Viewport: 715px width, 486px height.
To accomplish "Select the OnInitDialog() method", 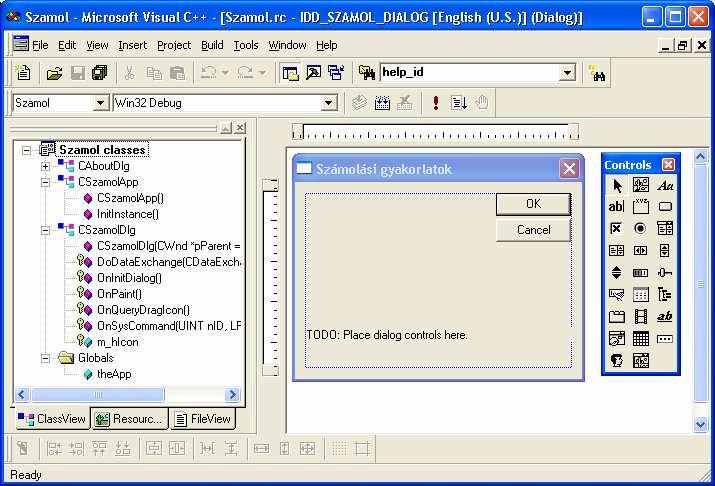I will tap(129, 278).
